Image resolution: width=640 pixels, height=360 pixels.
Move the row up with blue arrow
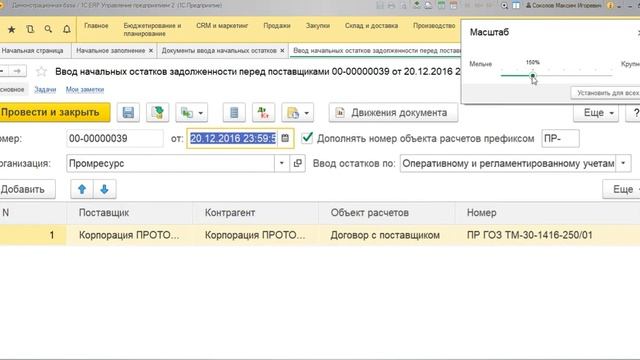[x=82, y=189]
